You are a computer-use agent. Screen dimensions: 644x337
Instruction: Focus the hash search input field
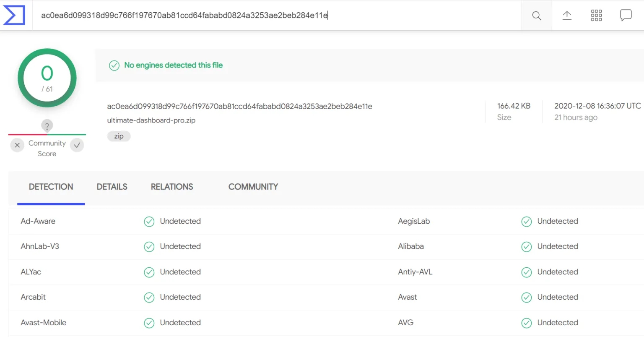(277, 16)
